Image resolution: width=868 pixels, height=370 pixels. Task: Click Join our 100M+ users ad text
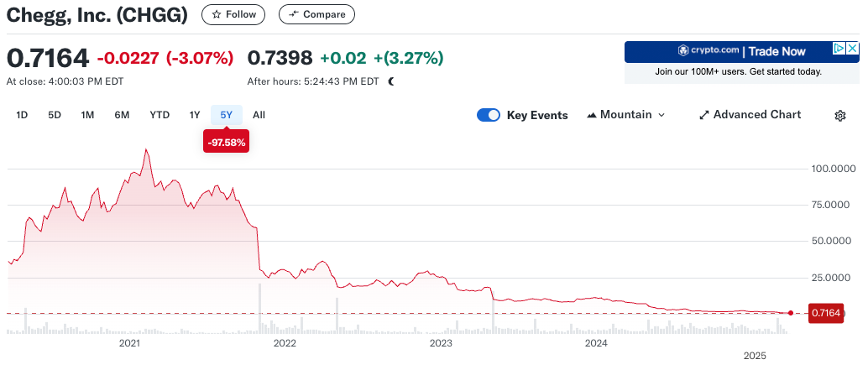[739, 71]
